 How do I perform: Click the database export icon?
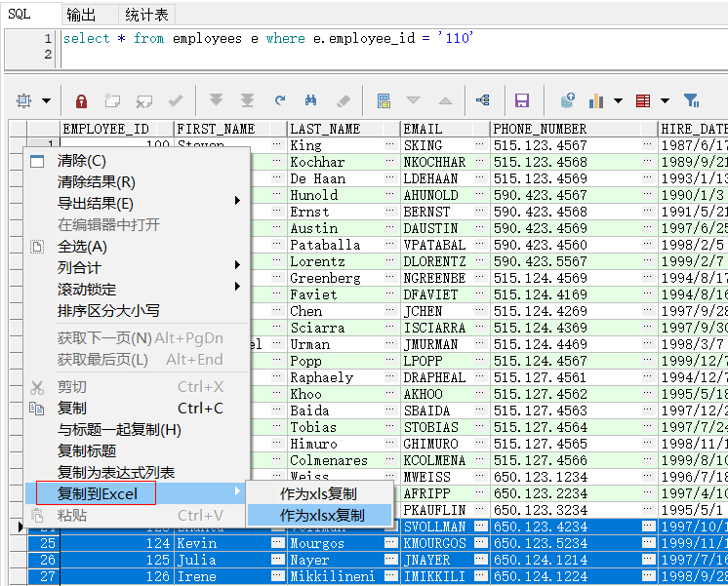567,100
